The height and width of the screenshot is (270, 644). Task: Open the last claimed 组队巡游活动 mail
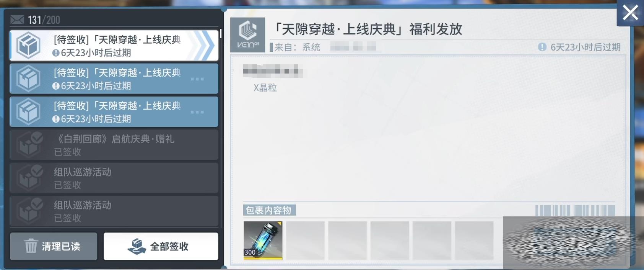click(x=114, y=211)
